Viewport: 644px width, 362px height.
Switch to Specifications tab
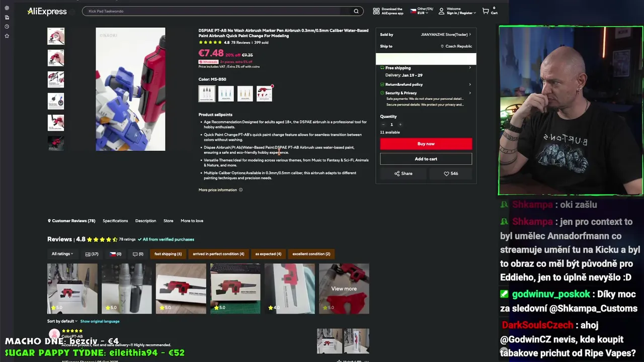(115, 221)
